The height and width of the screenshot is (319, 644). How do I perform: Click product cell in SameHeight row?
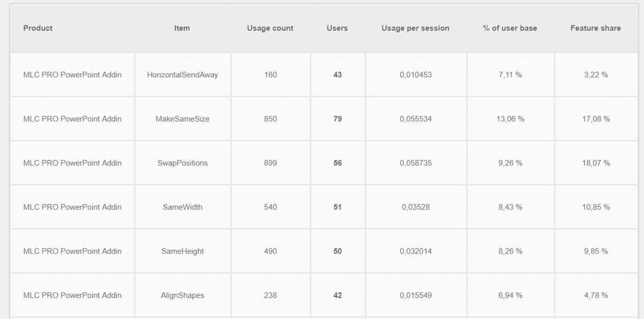tap(72, 251)
